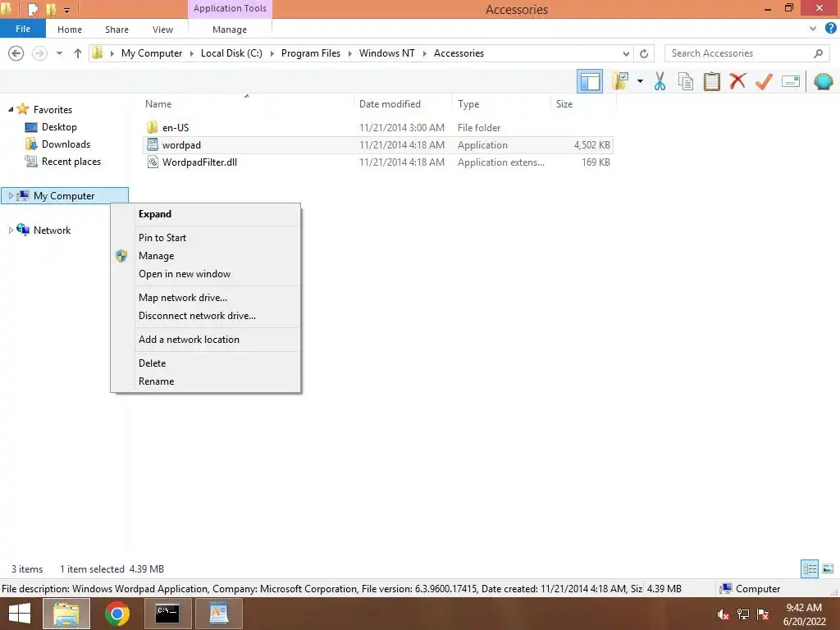Viewport: 840px width, 630px height.
Task: Choose Rename in the context menu
Action: [206, 381]
